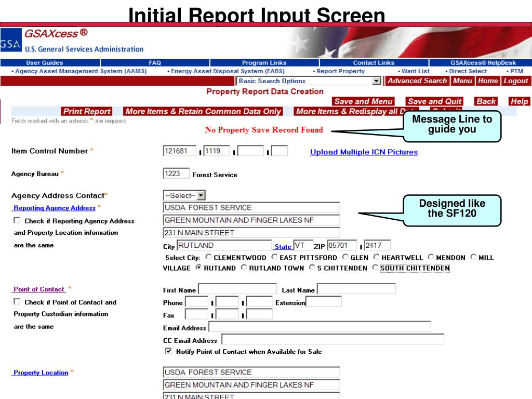Click the Item Control Number field with 121681
Viewport: 532px width, 399px height.
coord(179,151)
